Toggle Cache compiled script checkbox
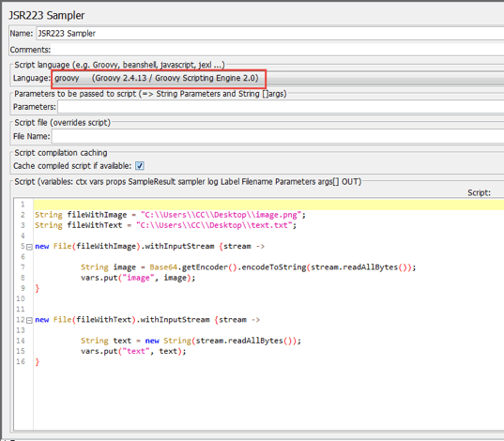Viewport: 504px width, 441px height. pyautogui.click(x=140, y=166)
